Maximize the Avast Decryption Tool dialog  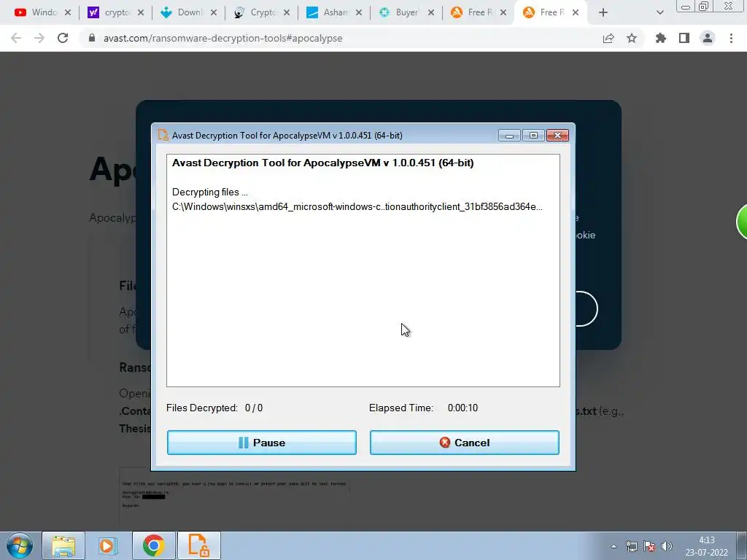tap(533, 136)
